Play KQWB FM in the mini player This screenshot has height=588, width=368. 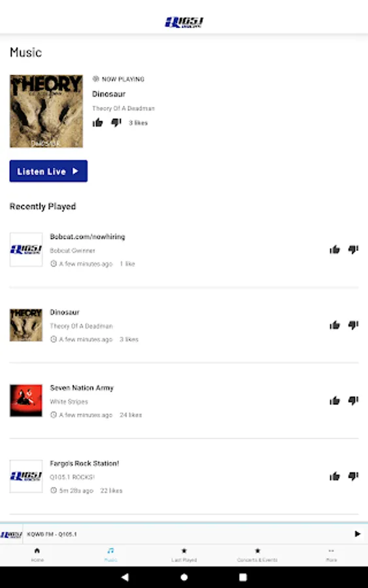pos(358,534)
